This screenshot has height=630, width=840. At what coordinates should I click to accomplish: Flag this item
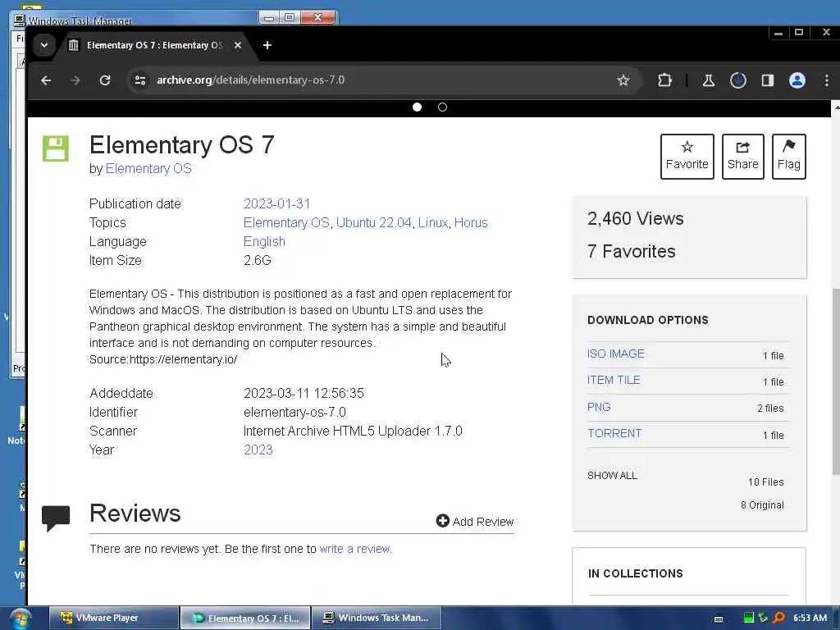pyautogui.click(x=788, y=157)
